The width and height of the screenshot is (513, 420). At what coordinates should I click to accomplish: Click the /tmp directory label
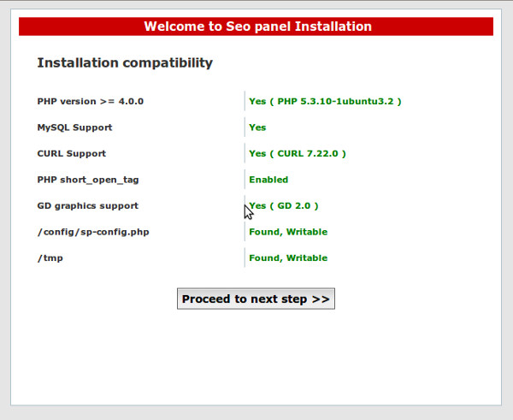coord(50,258)
